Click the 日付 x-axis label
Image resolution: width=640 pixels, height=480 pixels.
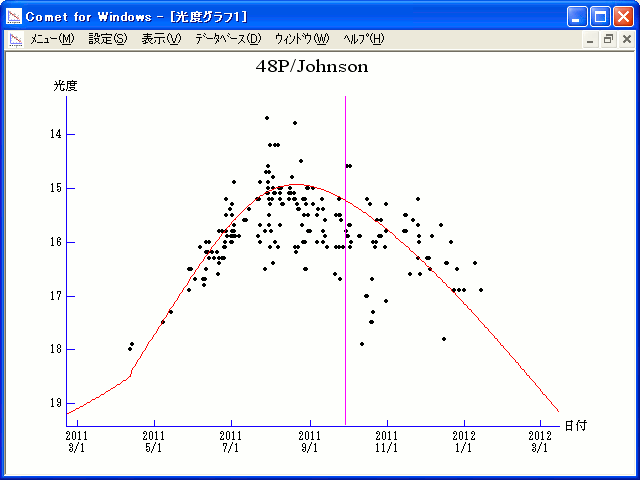click(575, 425)
